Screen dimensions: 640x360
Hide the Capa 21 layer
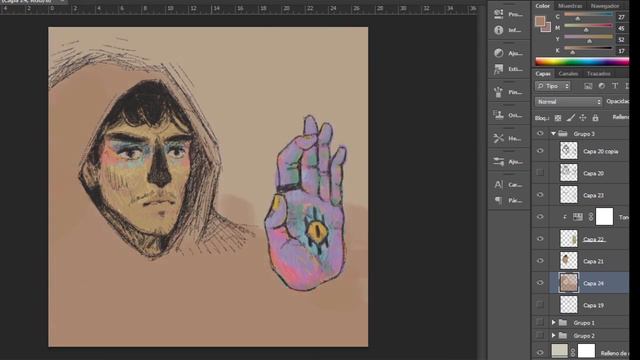click(x=540, y=261)
